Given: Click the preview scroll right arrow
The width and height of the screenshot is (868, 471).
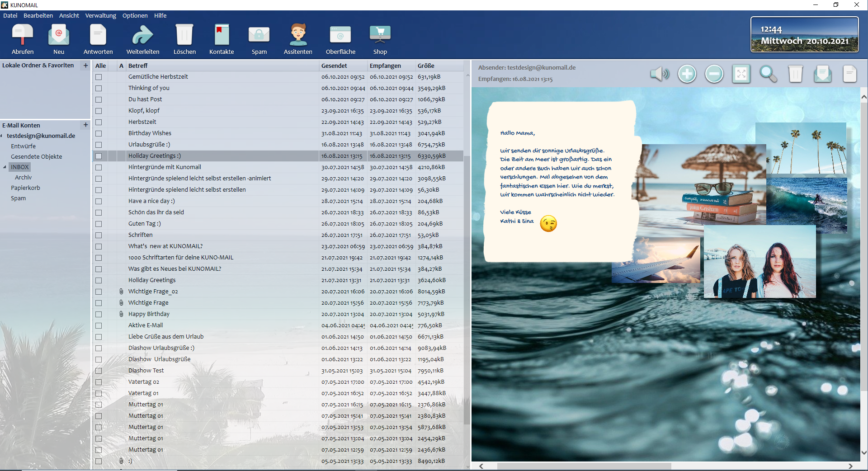Looking at the screenshot, I should (x=850, y=466).
